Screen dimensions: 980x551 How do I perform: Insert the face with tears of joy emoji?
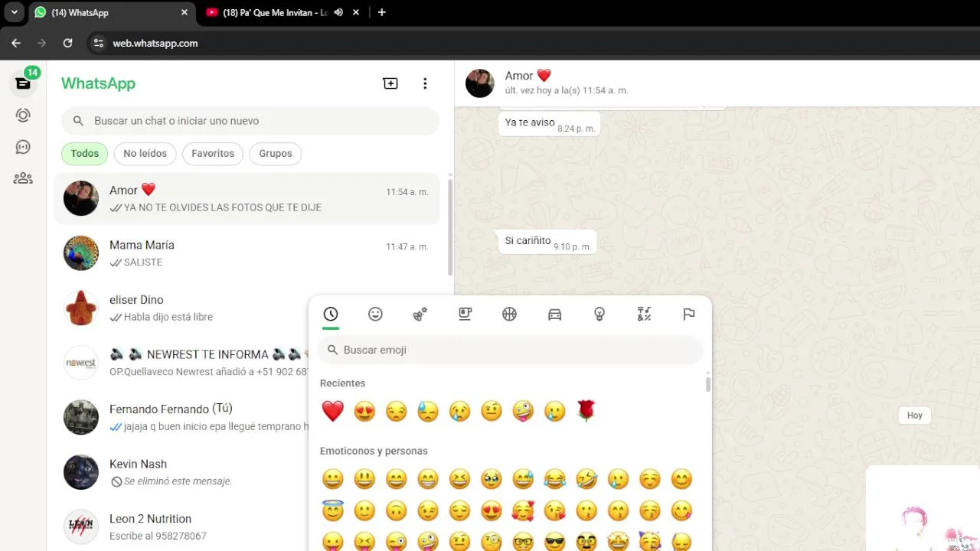pyautogui.click(x=554, y=480)
